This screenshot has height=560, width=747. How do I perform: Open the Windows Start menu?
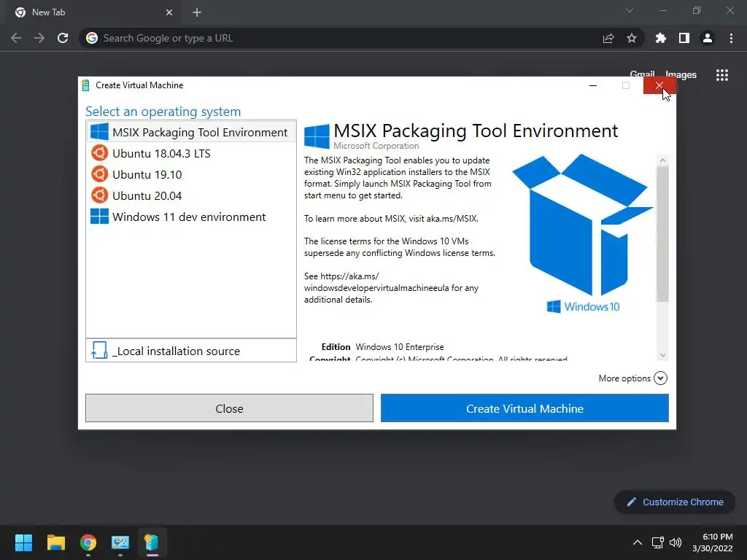[x=23, y=542]
